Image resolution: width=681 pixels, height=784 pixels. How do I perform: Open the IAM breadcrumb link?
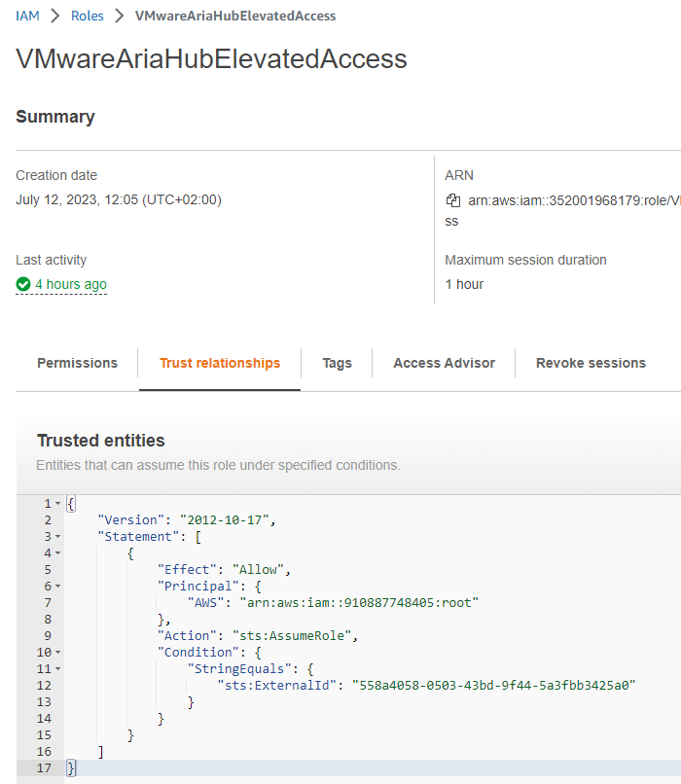pos(27,16)
